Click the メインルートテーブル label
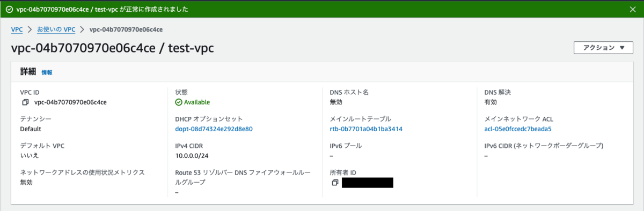This screenshot has height=211, width=644. tap(360, 119)
